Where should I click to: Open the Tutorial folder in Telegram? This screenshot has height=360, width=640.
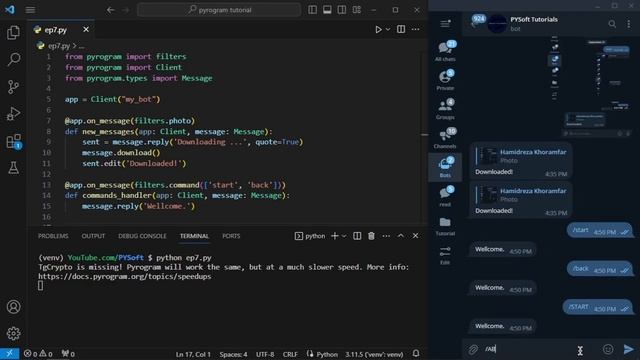445,226
